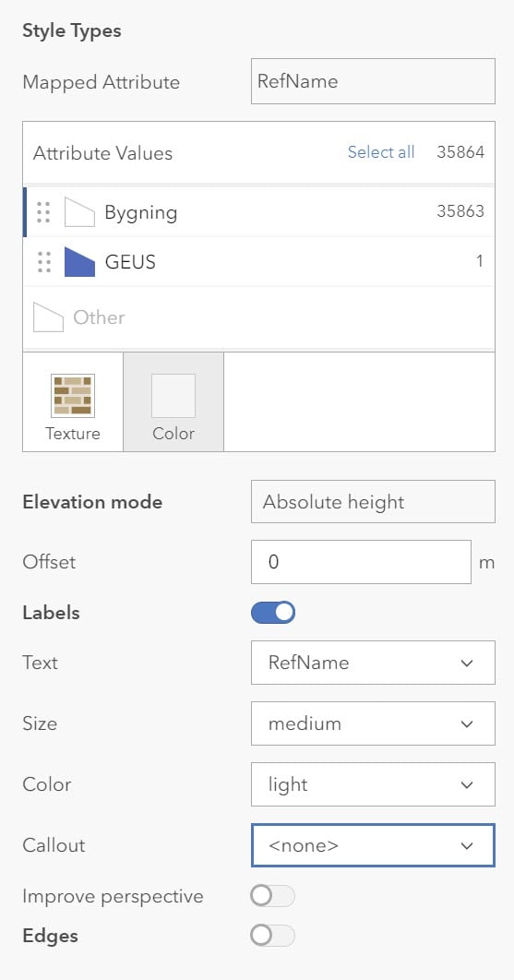This screenshot has width=514, height=980.
Task: Open the Elevation mode Absolute height box
Action: pos(373,501)
